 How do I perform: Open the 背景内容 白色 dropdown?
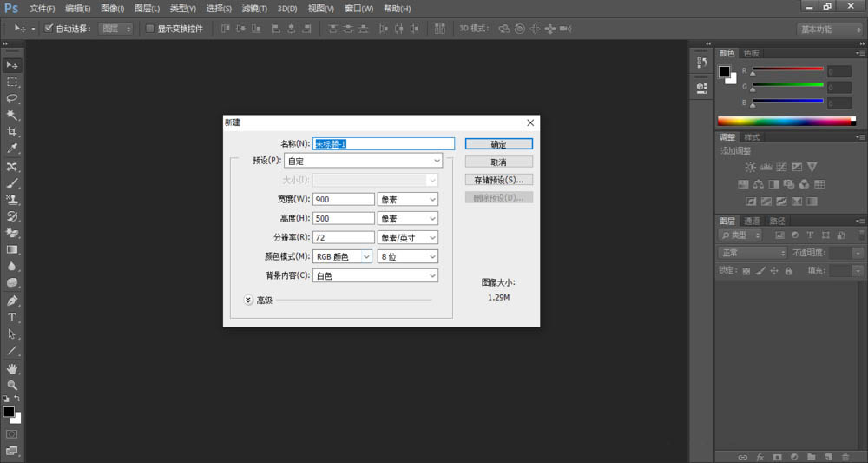pos(375,276)
